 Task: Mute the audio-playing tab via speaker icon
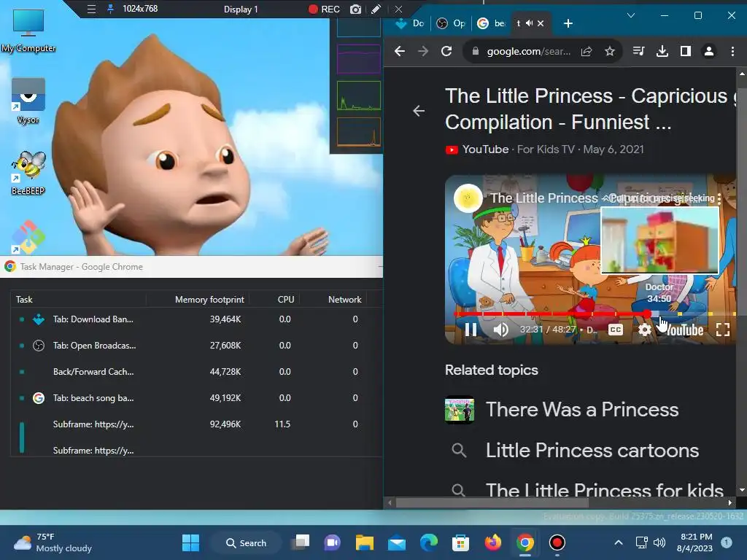(x=530, y=23)
